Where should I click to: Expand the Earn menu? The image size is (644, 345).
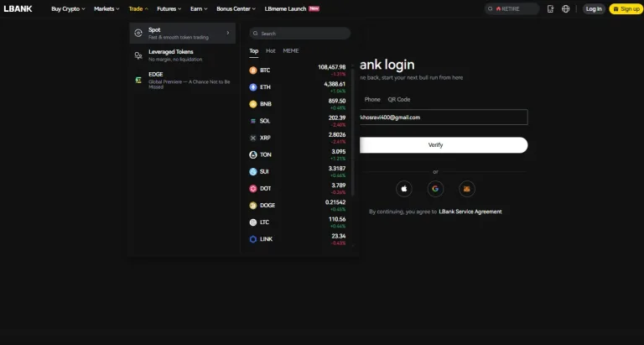[199, 8]
